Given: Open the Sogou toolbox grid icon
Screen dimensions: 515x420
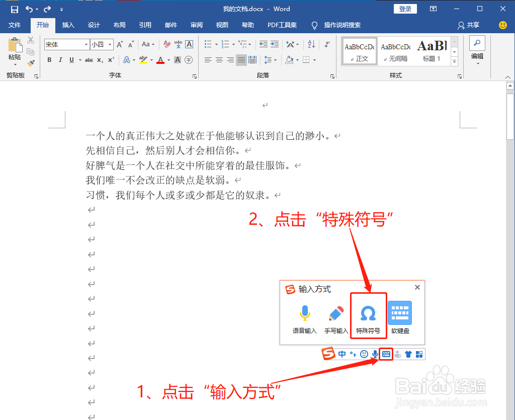Looking at the screenshot, I should click(419, 354).
